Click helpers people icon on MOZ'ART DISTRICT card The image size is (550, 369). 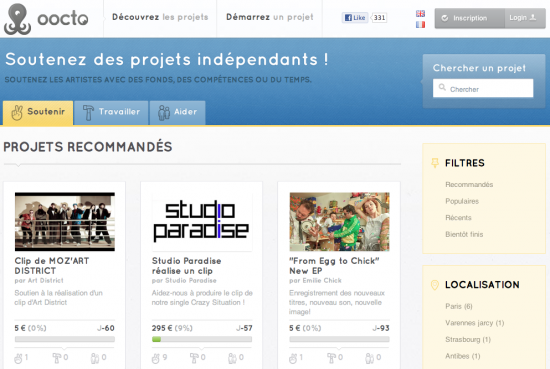tap(95, 358)
